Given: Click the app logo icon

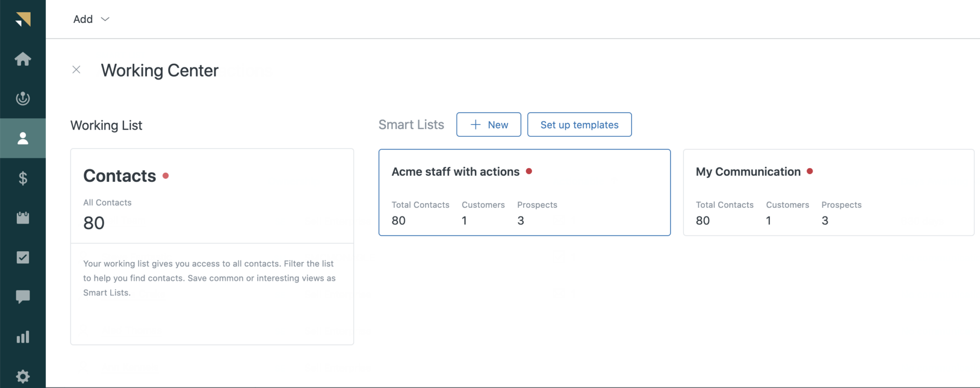Looking at the screenshot, I should pos(23,19).
